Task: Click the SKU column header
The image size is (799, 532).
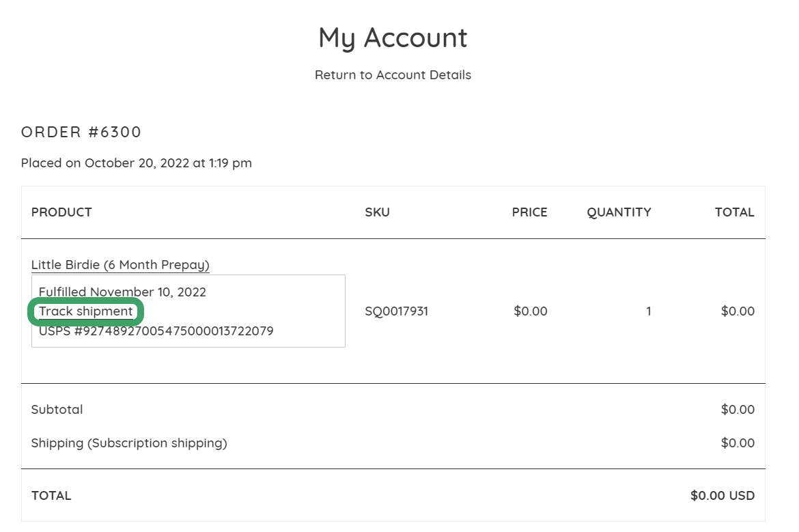Action: tap(377, 212)
